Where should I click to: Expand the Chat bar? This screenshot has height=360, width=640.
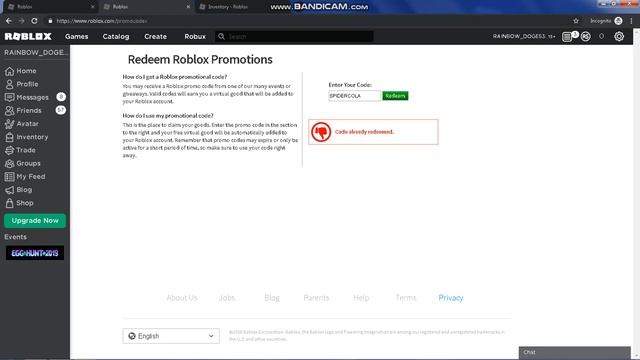(x=575, y=352)
